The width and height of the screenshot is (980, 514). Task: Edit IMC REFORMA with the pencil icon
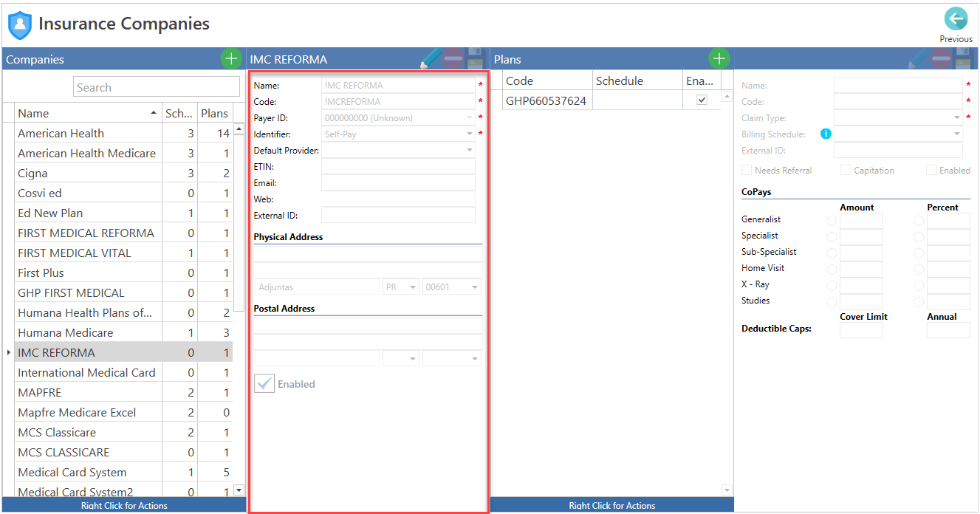[x=431, y=58]
